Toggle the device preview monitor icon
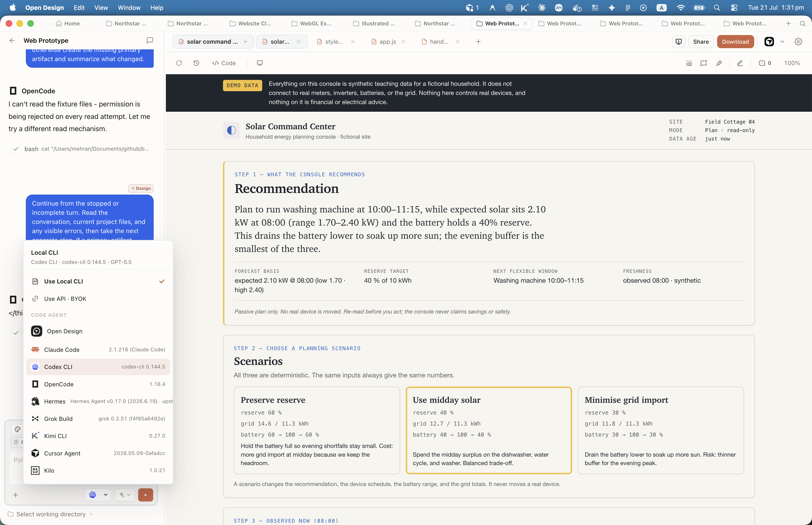The width and height of the screenshot is (812, 525). pyautogui.click(x=260, y=63)
